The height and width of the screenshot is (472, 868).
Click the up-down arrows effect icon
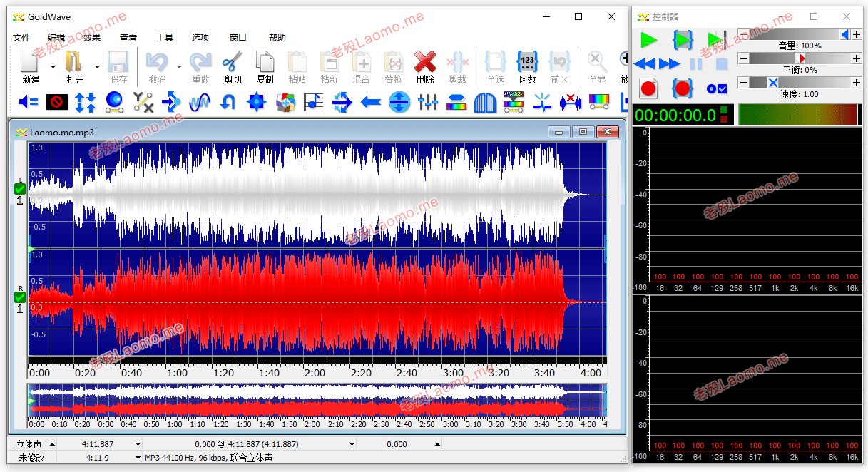coord(86,102)
